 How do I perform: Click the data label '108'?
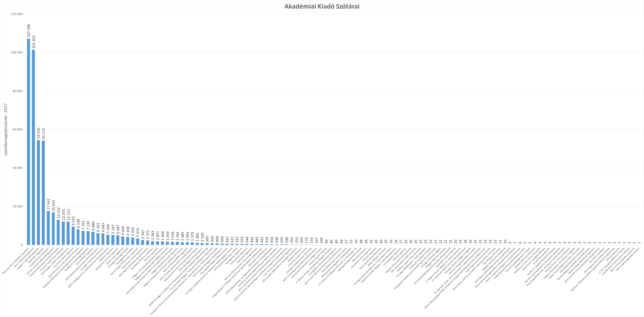(322, 241)
